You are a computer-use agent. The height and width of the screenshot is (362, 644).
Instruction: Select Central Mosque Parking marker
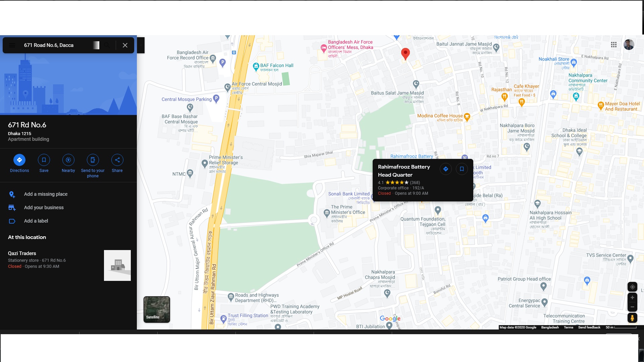tap(216, 99)
